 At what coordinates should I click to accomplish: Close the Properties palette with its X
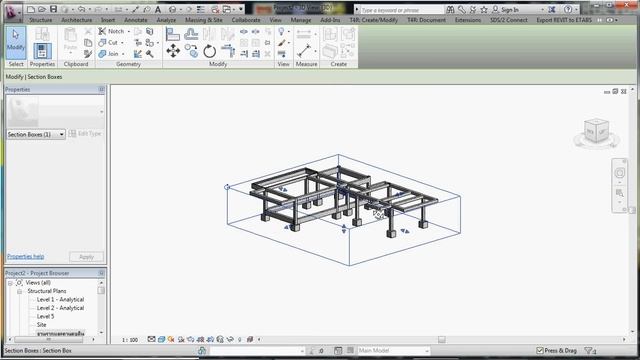(101, 89)
